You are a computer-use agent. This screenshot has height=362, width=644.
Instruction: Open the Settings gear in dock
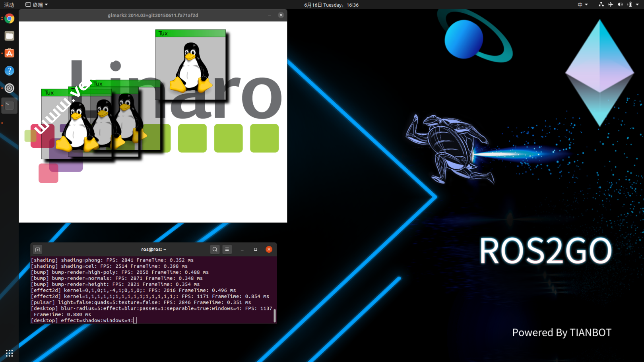[10, 88]
